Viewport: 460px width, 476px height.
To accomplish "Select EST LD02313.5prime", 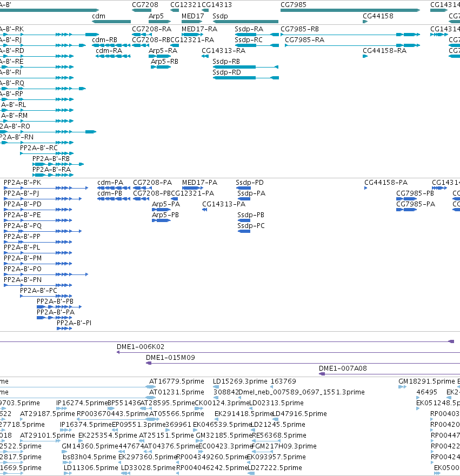I will (252, 408).
